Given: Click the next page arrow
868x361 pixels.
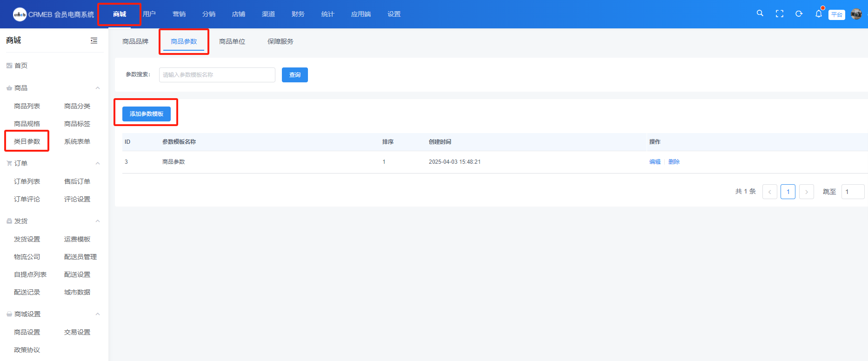Looking at the screenshot, I should pyautogui.click(x=807, y=192).
